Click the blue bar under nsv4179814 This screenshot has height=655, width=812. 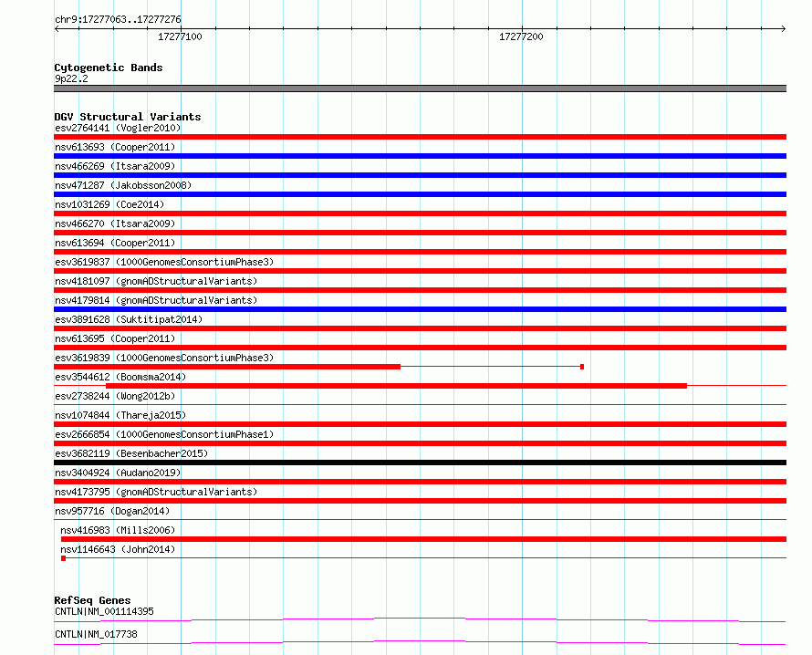(x=420, y=309)
